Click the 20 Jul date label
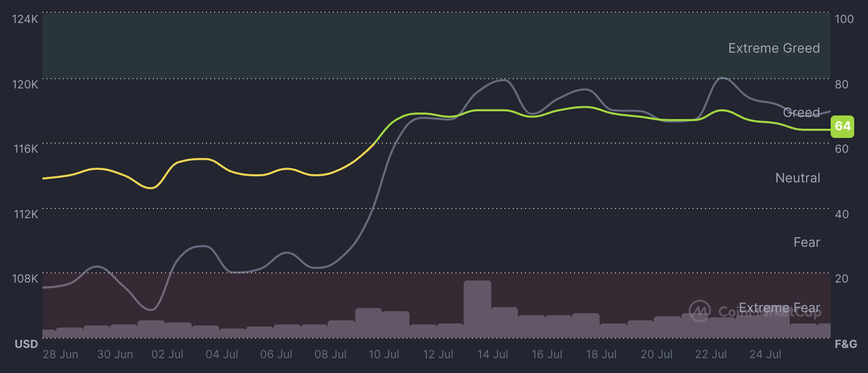The width and height of the screenshot is (868, 373). coord(656,354)
